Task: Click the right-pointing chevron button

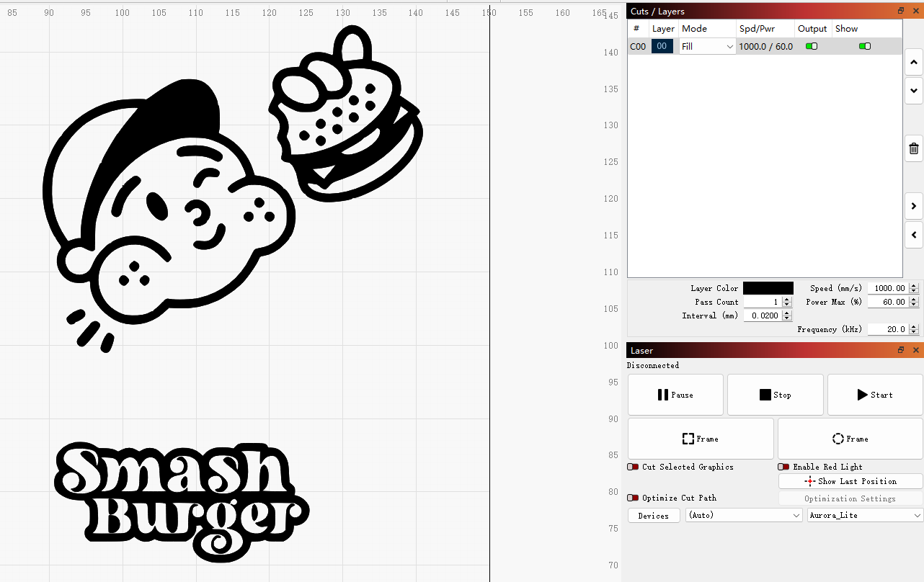Action: (x=914, y=206)
